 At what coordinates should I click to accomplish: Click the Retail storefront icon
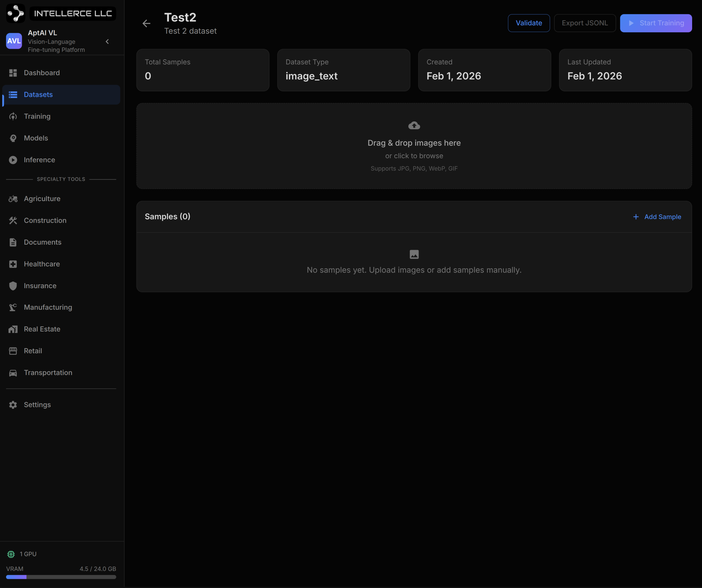(13, 351)
